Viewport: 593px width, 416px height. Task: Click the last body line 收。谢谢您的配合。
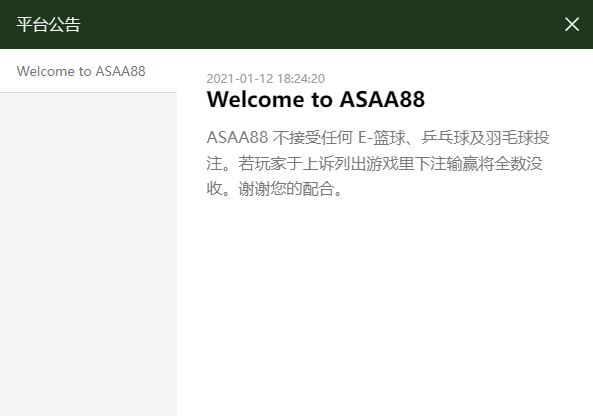click(x=275, y=188)
